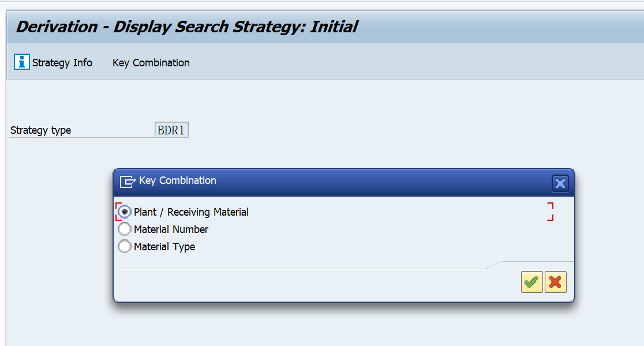Screen dimensions: 644x346
Task: Click the Strategy type field showing BDR1
Action: [171, 129]
